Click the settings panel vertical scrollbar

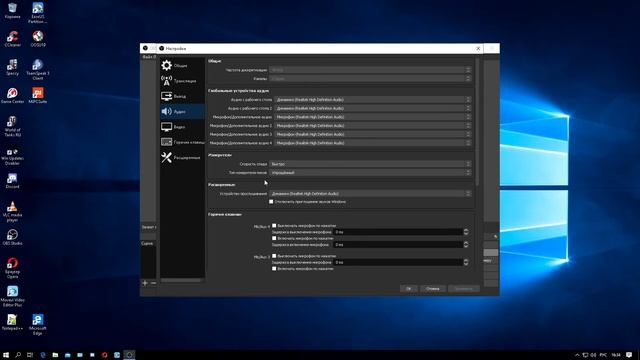[477, 122]
